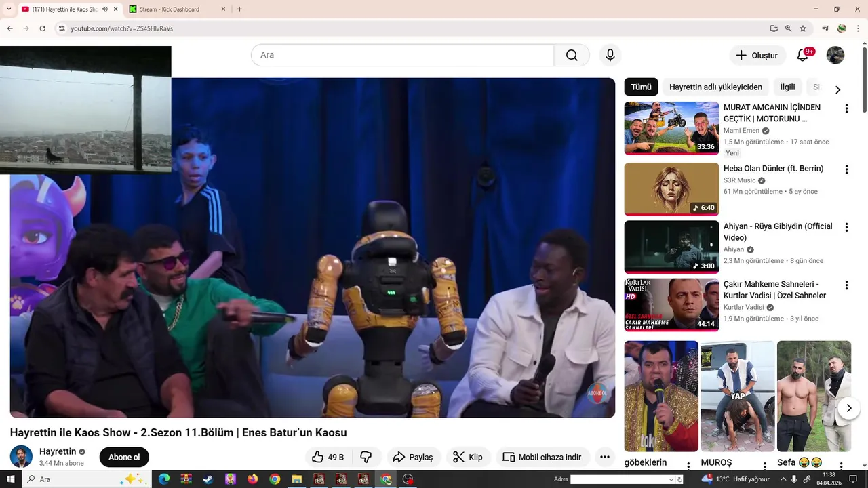Dislike the video with thumbs-down icon
This screenshot has width=868, height=488.
click(366, 457)
